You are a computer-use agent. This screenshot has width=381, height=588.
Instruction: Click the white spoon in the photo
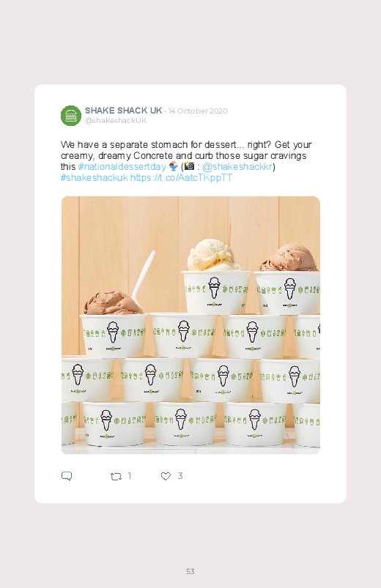coord(143,276)
